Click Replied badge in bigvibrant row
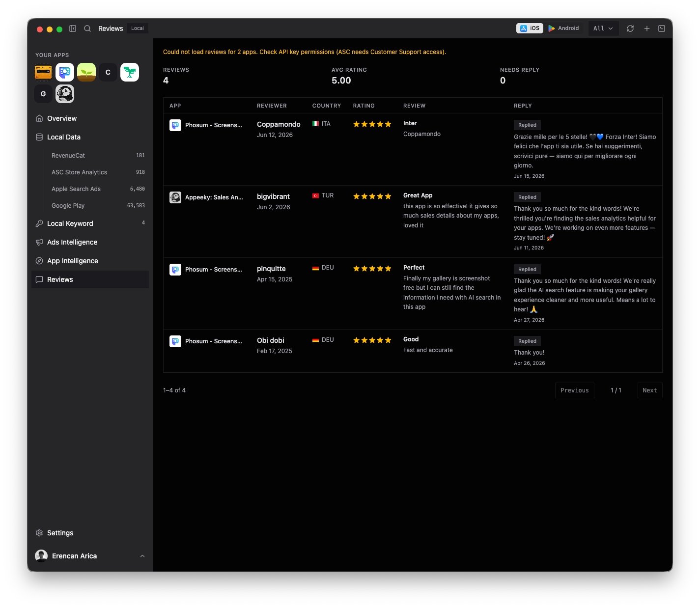This screenshot has width=700, height=608. [527, 197]
